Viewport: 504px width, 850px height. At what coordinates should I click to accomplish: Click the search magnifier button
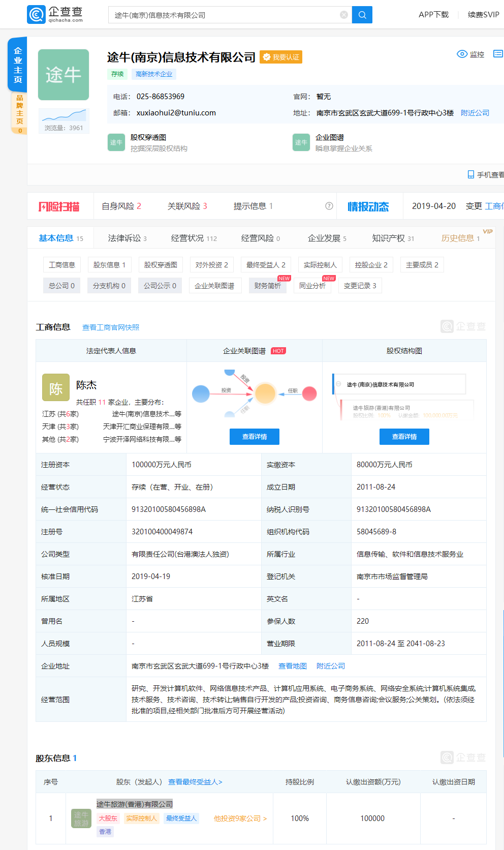tap(362, 15)
